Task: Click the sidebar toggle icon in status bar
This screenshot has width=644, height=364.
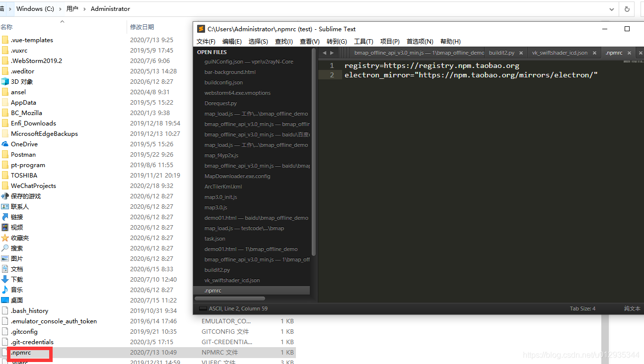Action: (203, 308)
